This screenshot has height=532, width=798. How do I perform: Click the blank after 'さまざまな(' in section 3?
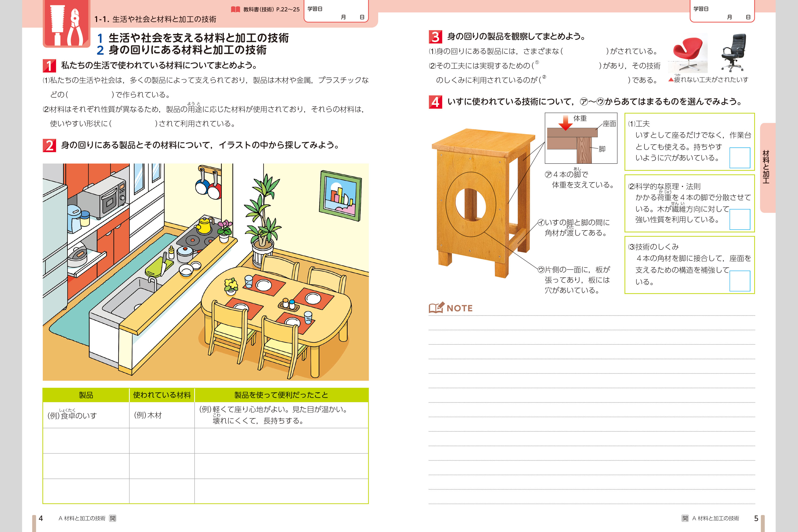point(584,51)
